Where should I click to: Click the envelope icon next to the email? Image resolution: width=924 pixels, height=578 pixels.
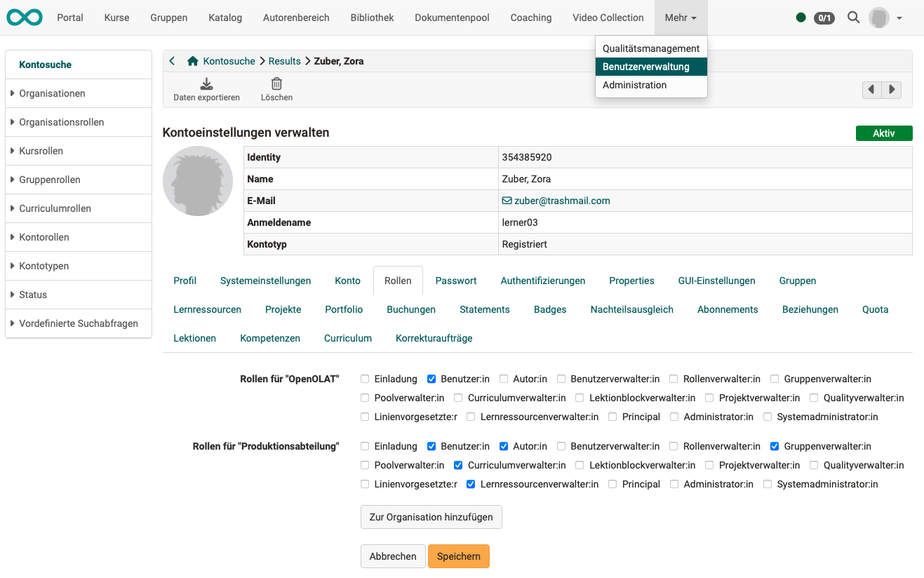(507, 201)
